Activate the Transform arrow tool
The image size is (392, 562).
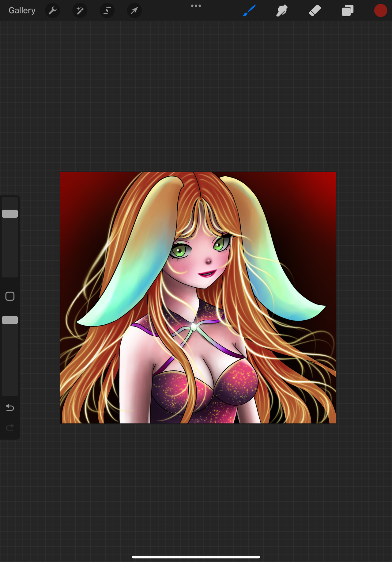(134, 10)
